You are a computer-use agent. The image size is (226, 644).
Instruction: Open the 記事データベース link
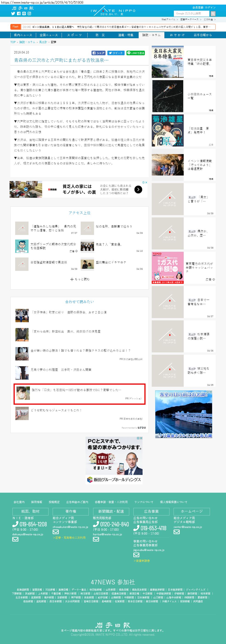click(189, 19)
